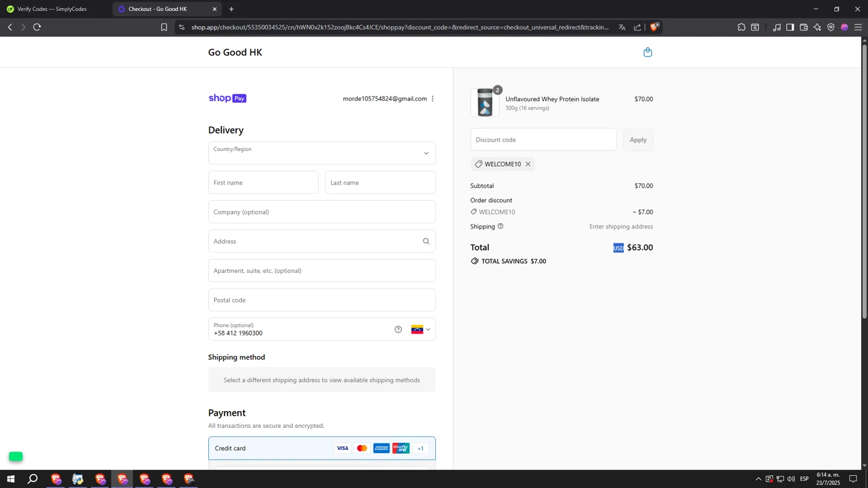868x488 pixels.
Task: Click the highlighted USD currency label
Action: pyautogui.click(x=619, y=248)
